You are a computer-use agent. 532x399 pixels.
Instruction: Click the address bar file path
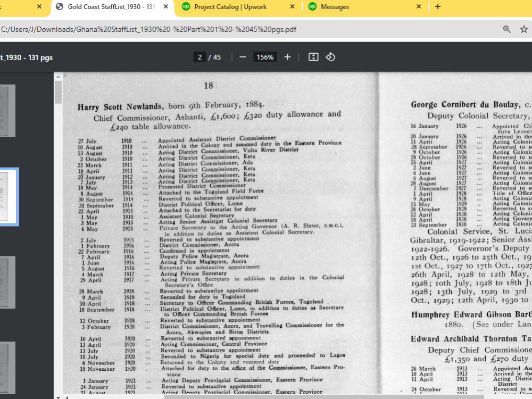tap(148, 29)
